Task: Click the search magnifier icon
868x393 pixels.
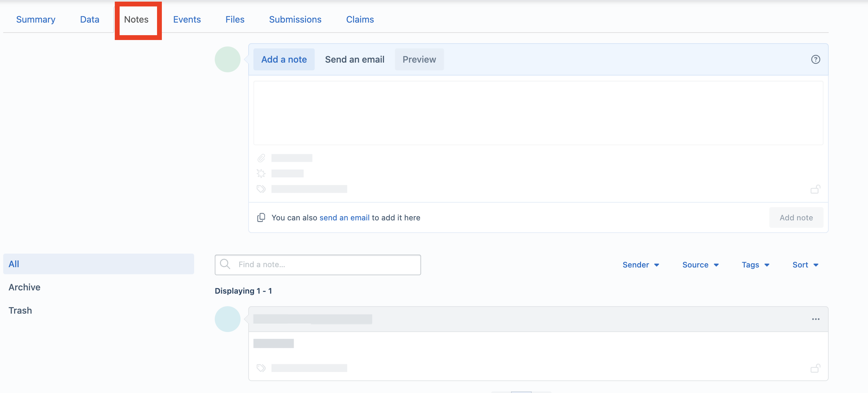Action: tap(225, 264)
